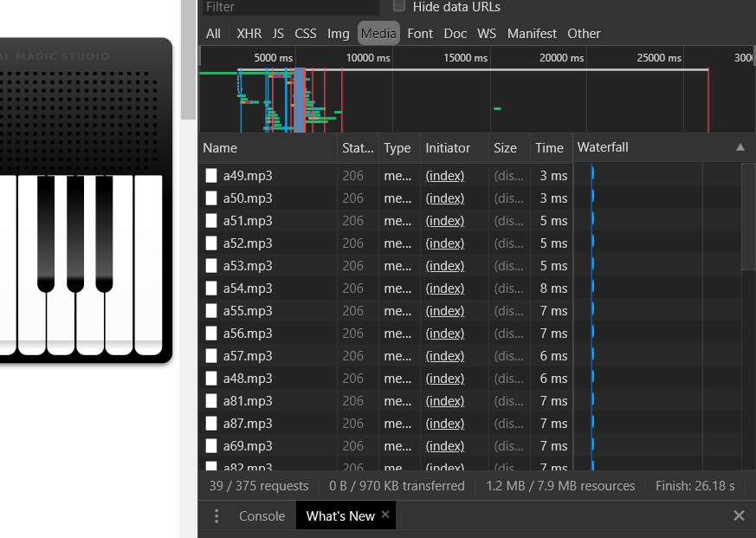The image size is (756, 538).
Task: Open the (index) initiator link for a49.mp3
Action: point(444,176)
